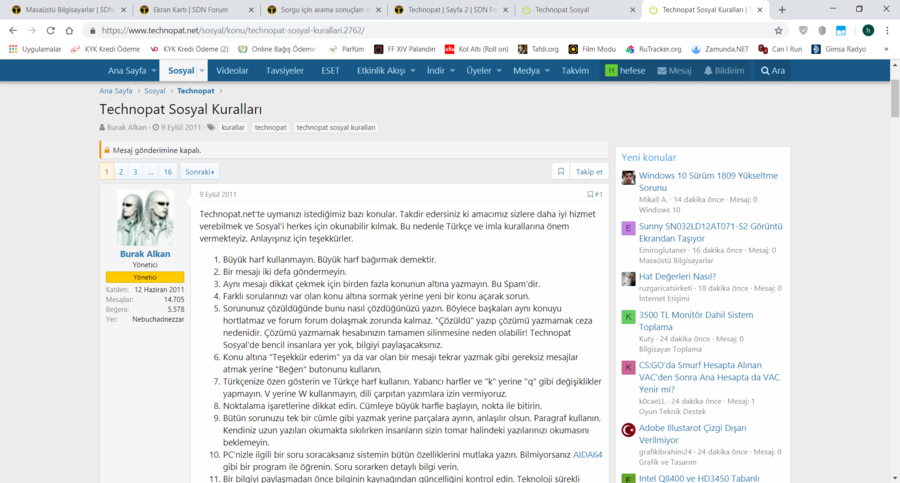Open Takvim nav menu item
This screenshot has width=900, height=483.
tap(575, 71)
